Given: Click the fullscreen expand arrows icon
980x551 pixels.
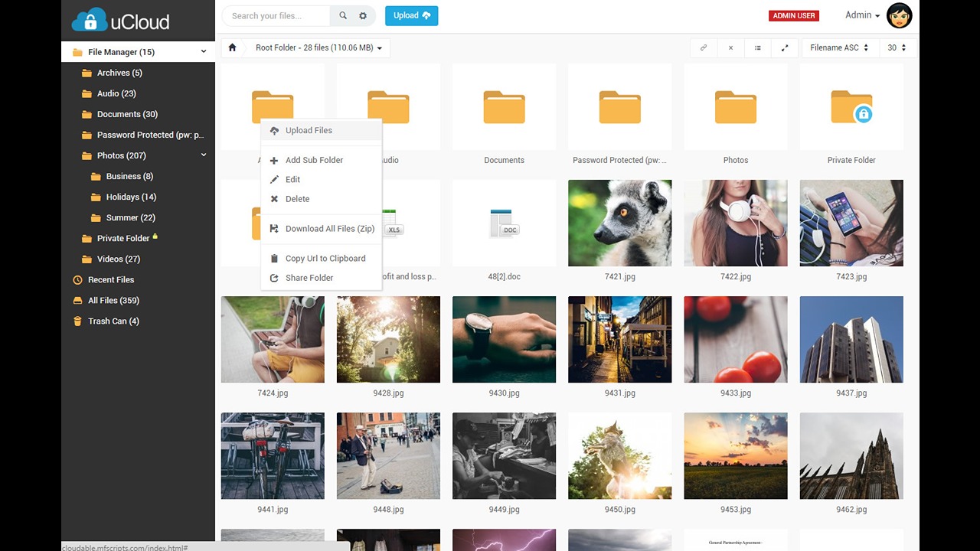Looking at the screenshot, I should click(785, 47).
